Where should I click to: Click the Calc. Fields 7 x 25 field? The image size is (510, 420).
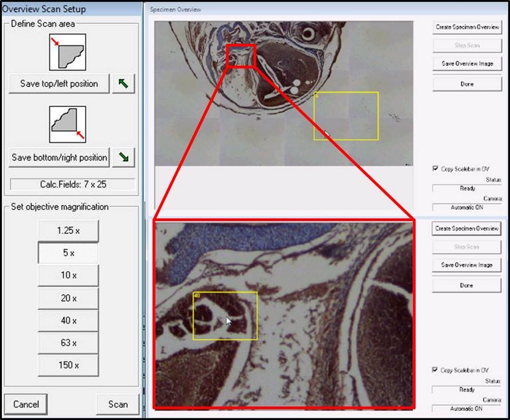coord(72,184)
